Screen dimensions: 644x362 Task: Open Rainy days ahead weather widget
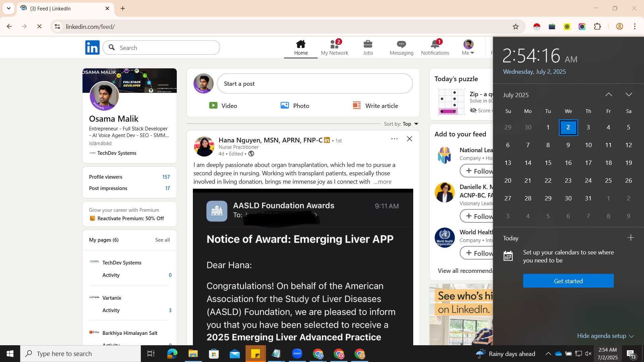coord(505,354)
